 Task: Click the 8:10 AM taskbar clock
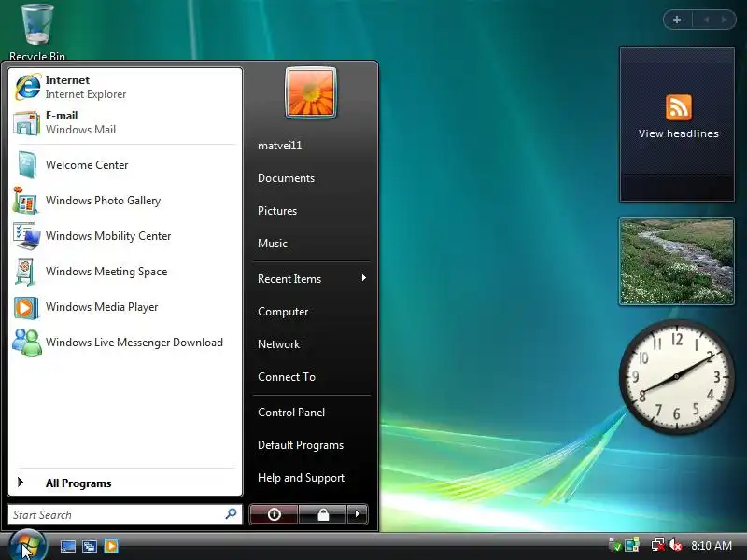[712, 546]
